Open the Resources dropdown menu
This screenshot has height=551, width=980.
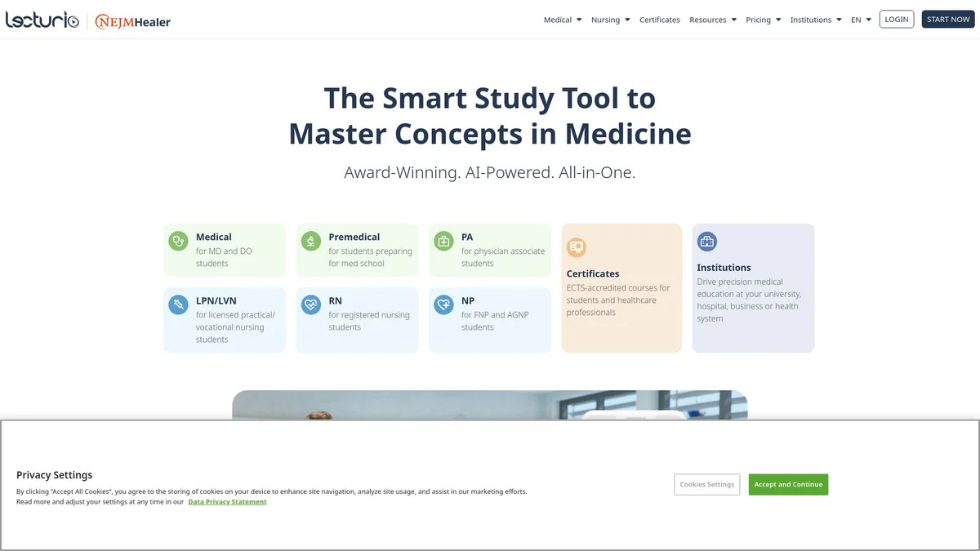(712, 20)
